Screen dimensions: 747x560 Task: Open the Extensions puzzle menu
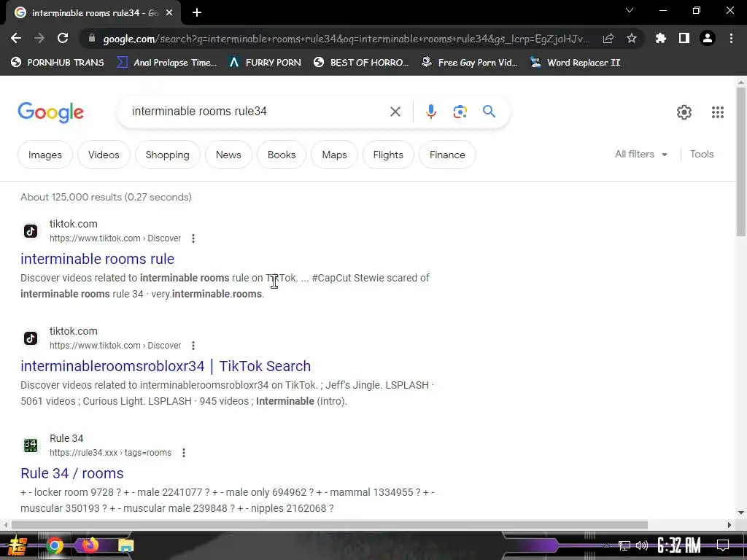pyautogui.click(x=660, y=38)
